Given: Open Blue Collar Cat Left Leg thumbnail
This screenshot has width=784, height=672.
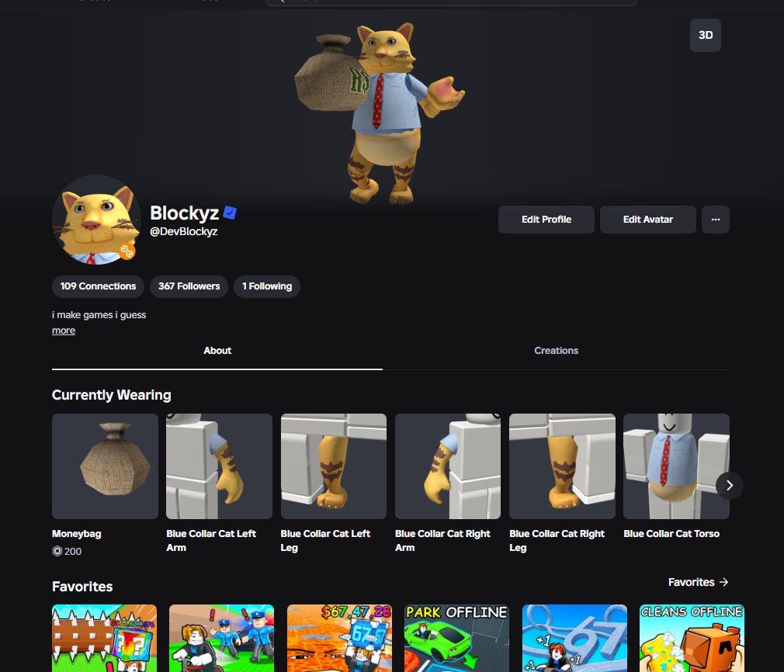Looking at the screenshot, I should [334, 466].
